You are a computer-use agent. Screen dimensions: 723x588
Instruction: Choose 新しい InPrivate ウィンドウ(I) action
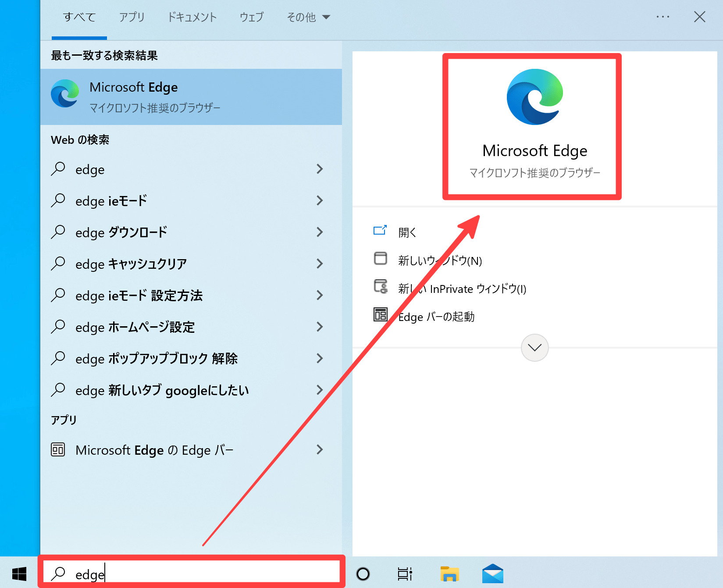pyautogui.click(x=462, y=289)
